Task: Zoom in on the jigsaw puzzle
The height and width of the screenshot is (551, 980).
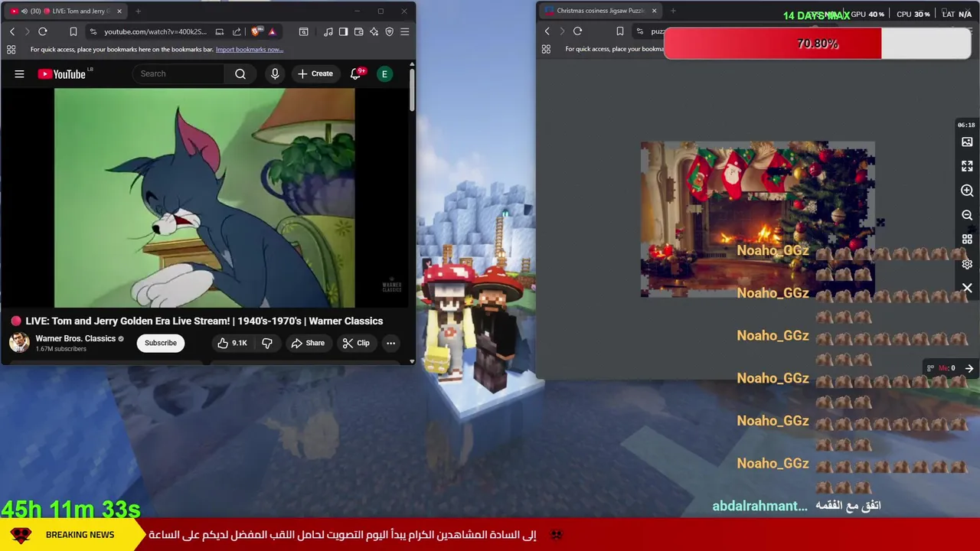Action: pos(967,191)
